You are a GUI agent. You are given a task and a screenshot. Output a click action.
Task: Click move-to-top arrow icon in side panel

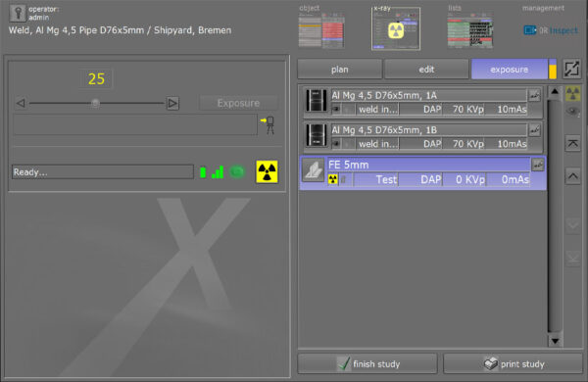(x=572, y=144)
